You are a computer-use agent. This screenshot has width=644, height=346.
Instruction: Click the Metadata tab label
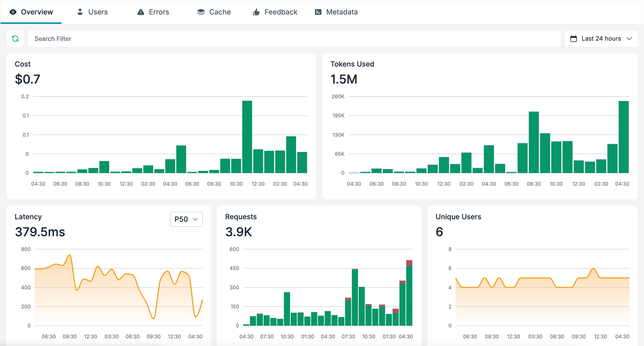[342, 12]
